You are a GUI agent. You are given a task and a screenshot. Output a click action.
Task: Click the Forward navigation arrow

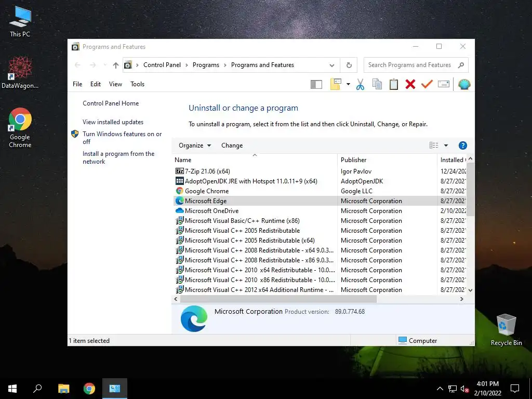pos(92,65)
